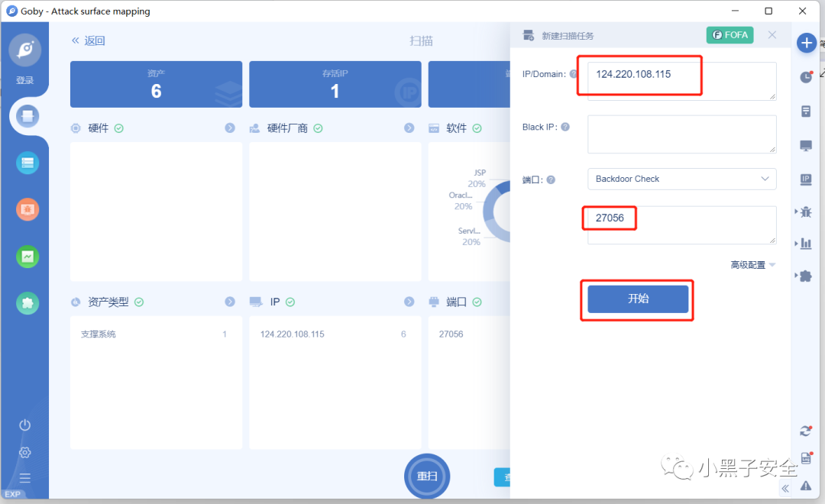The height and width of the screenshot is (504, 825).
Task: Open the extensions puzzle icon in left sidebar
Action: tap(27, 303)
